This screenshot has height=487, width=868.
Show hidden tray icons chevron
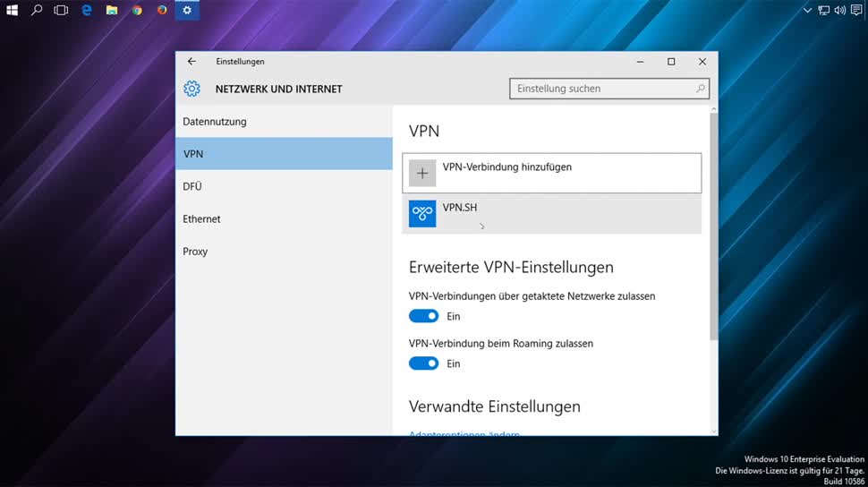[x=807, y=10]
